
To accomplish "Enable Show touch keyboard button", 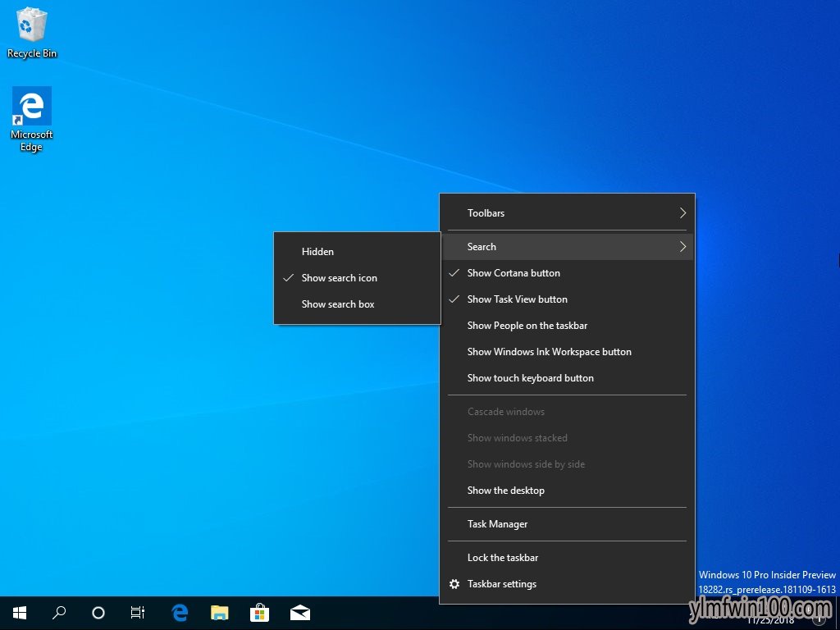I will click(x=568, y=377).
